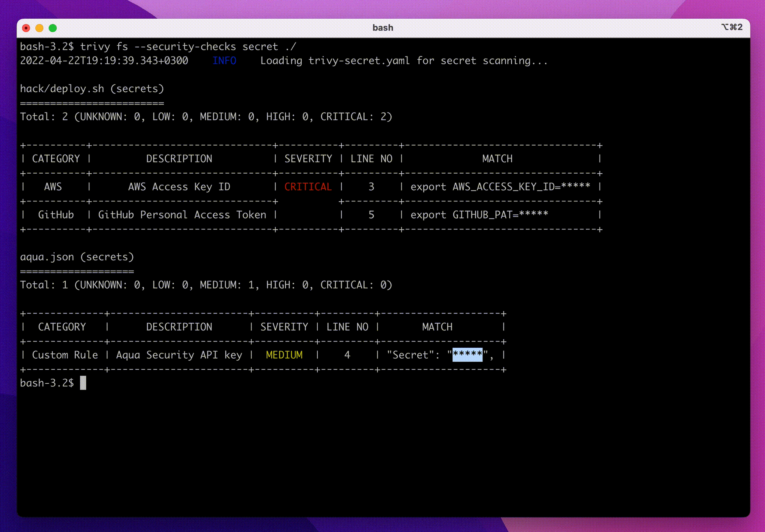Click the Aqua Security API key description
Image resolution: width=765 pixels, height=532 pixels.
179,355
